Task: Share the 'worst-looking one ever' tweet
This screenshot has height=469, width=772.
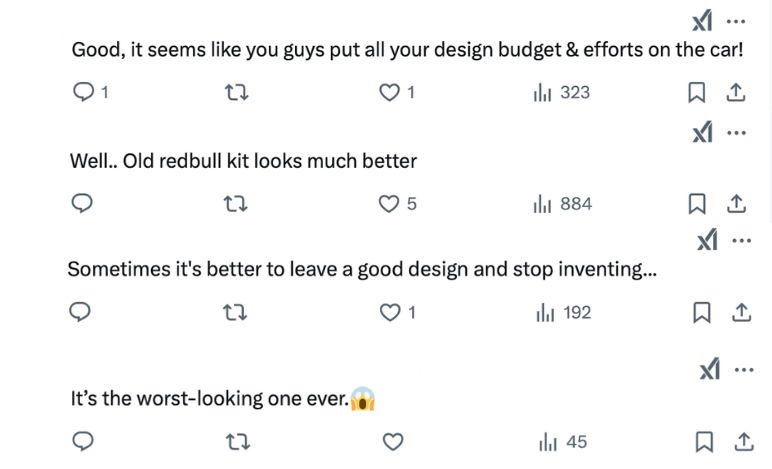Action: point(744,441)
